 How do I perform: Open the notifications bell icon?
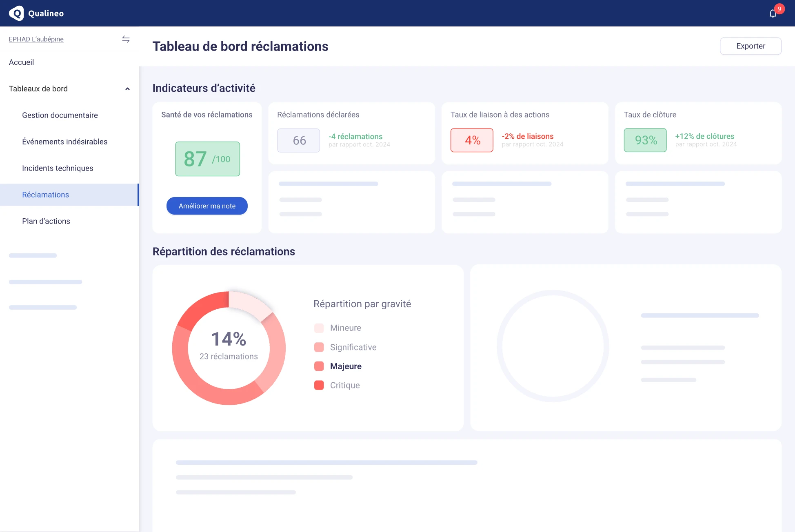click(773, 13)
